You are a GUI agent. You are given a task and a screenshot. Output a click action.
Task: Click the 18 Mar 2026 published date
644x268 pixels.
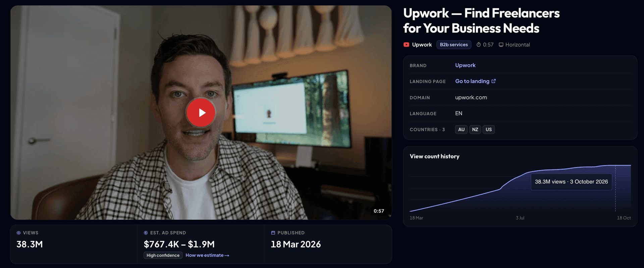[296, 245]
